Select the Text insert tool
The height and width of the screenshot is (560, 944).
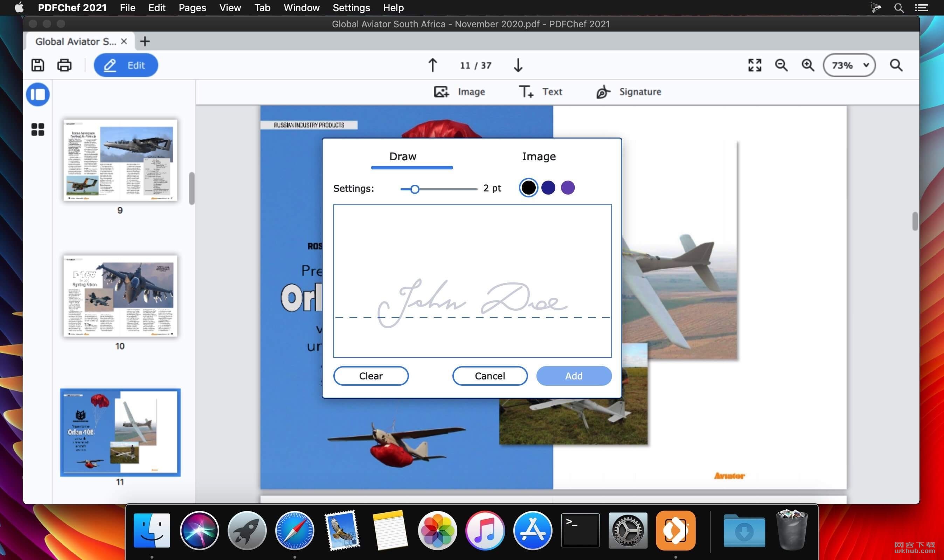coord(541,92)
